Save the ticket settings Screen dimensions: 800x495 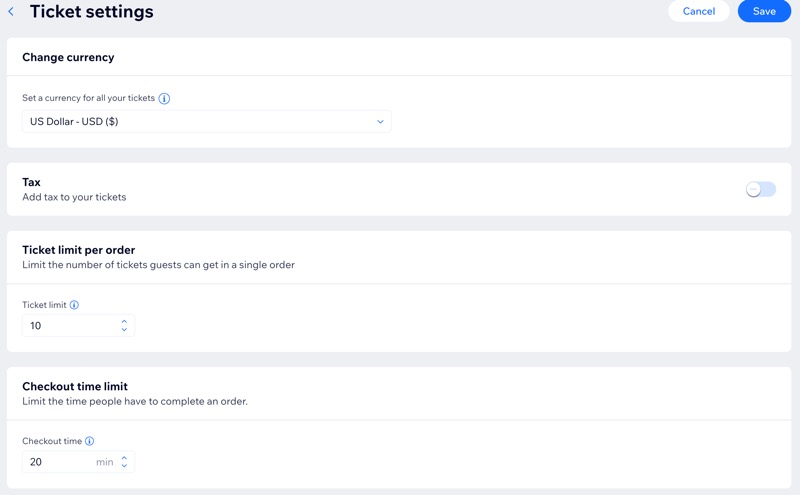[764, 11]
